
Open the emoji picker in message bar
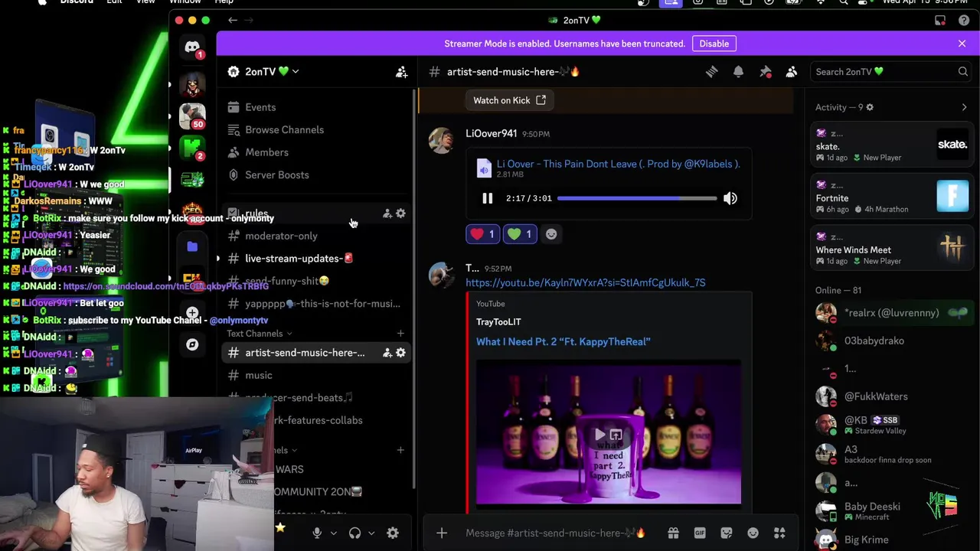coord(753,533)
